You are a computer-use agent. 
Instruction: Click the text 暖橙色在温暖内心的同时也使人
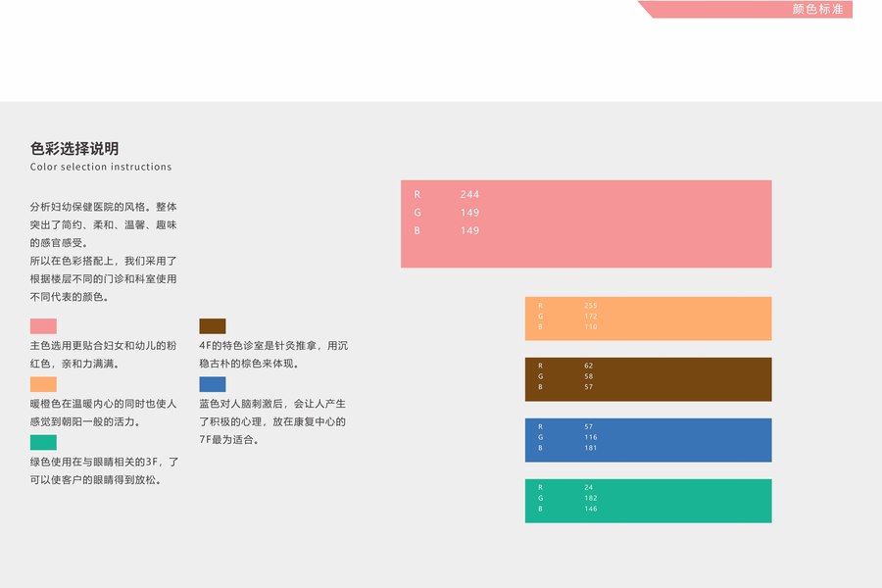pyautogui.click(x=104, y=404)
